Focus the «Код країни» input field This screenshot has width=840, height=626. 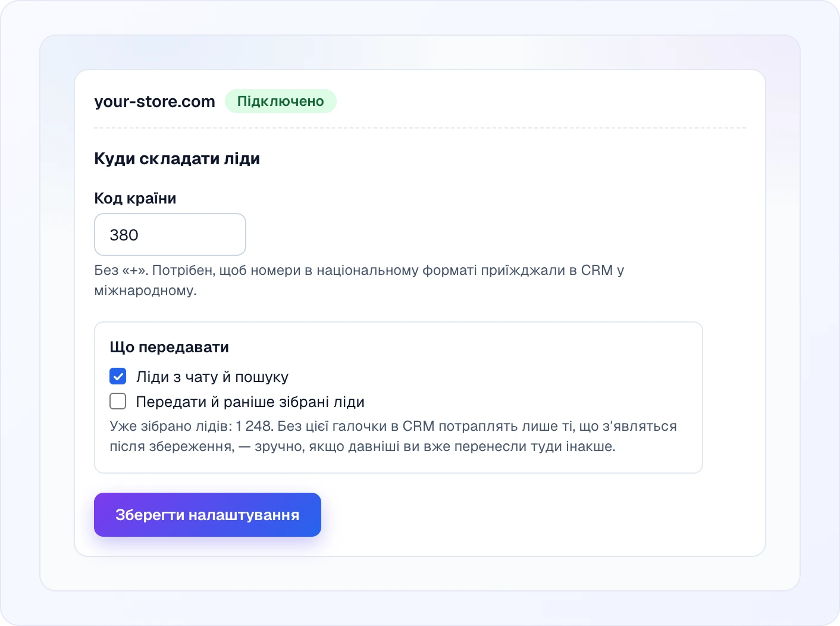click(x=170, y=234)
